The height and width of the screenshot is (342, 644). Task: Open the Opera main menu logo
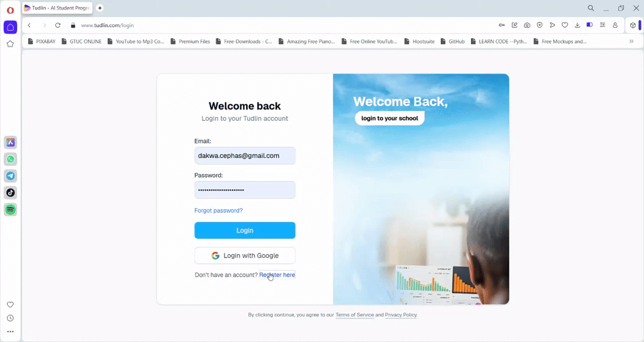tap(10, 10)
